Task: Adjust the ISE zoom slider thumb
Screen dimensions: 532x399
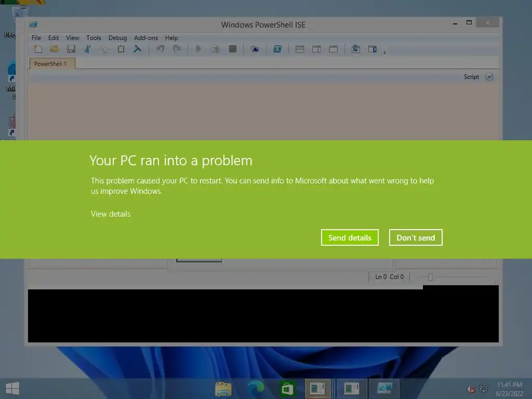Action: point(430,277)
